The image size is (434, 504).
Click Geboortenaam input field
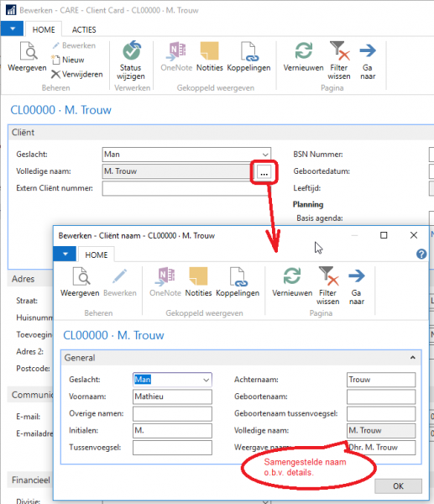coord(381,396)
